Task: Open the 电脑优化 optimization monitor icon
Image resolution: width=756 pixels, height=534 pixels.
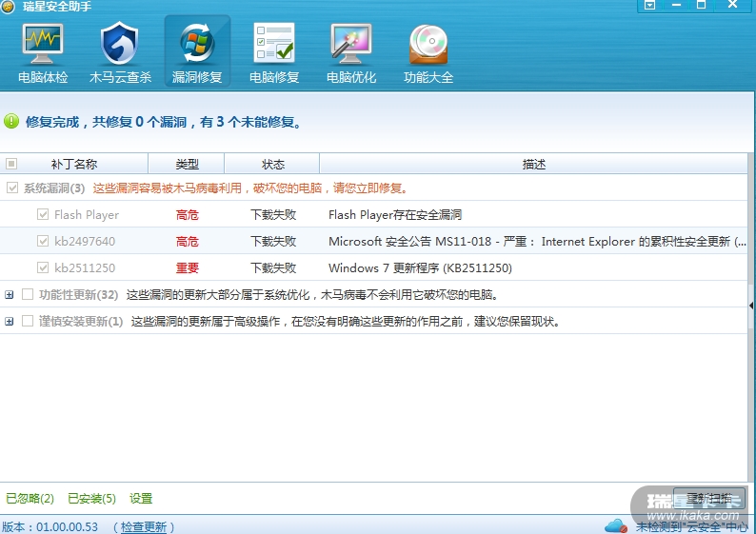Action: tap(351, 51)
